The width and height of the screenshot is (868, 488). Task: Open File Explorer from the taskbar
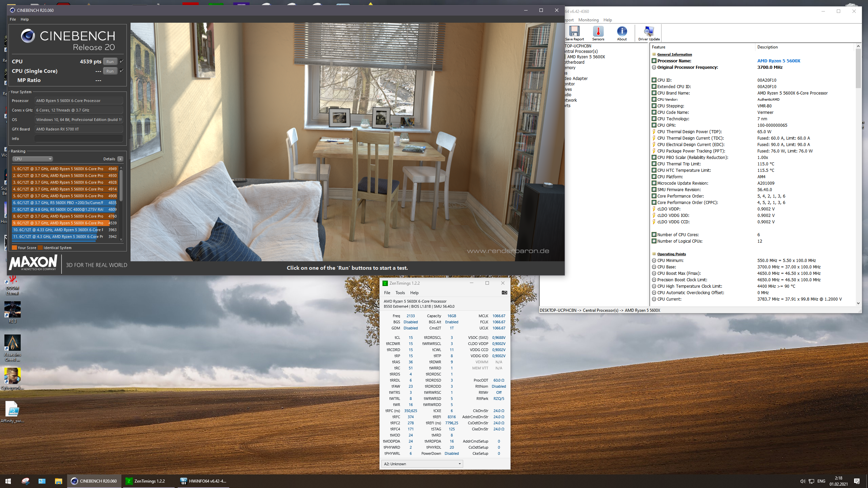tap(59, 481)
